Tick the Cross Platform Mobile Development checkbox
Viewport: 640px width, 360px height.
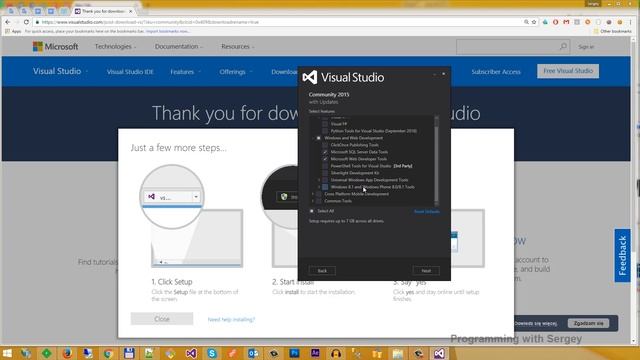click(319, 194)
